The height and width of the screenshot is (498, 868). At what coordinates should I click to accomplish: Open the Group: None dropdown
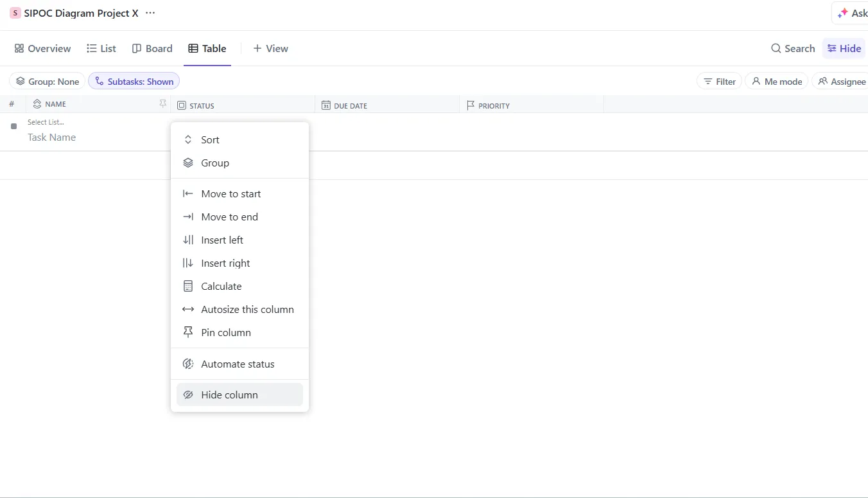(47, 81)
